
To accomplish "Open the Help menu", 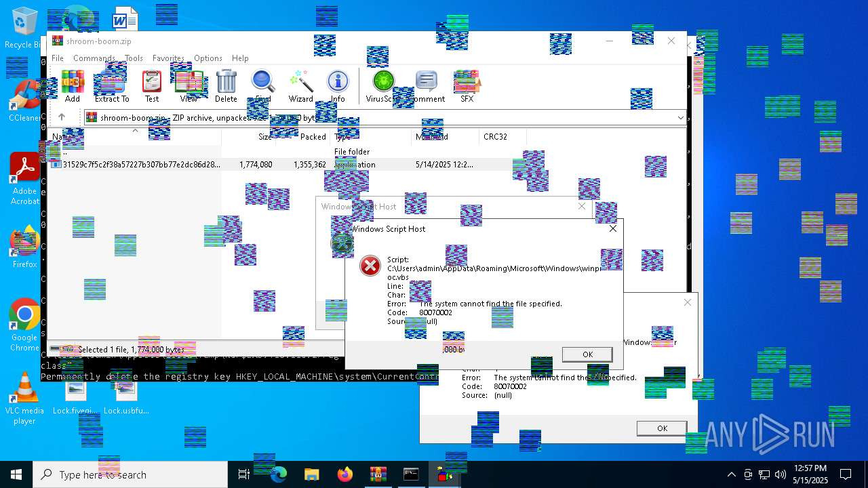I will pyautogui.click(x=240, y=58).
